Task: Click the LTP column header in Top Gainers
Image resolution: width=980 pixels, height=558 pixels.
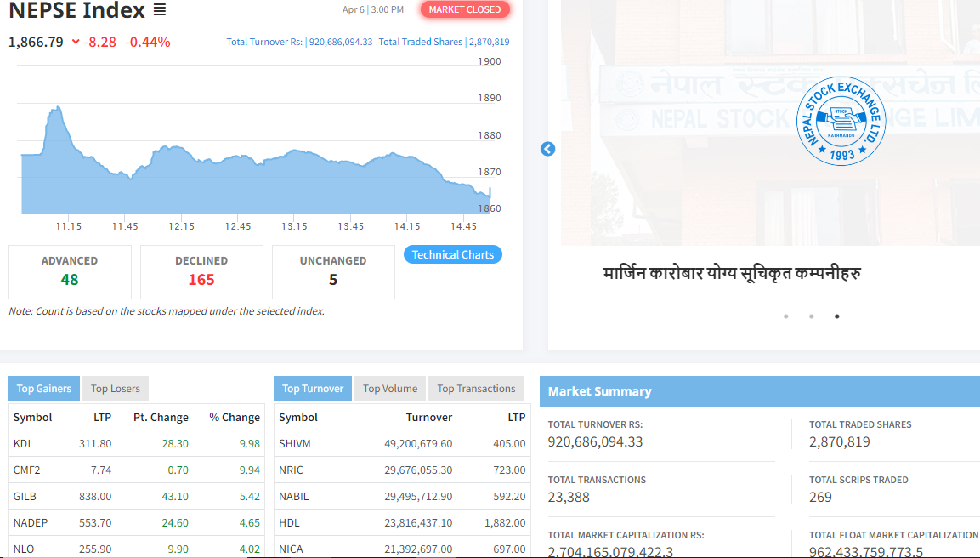Action: (x=103, y=418)
